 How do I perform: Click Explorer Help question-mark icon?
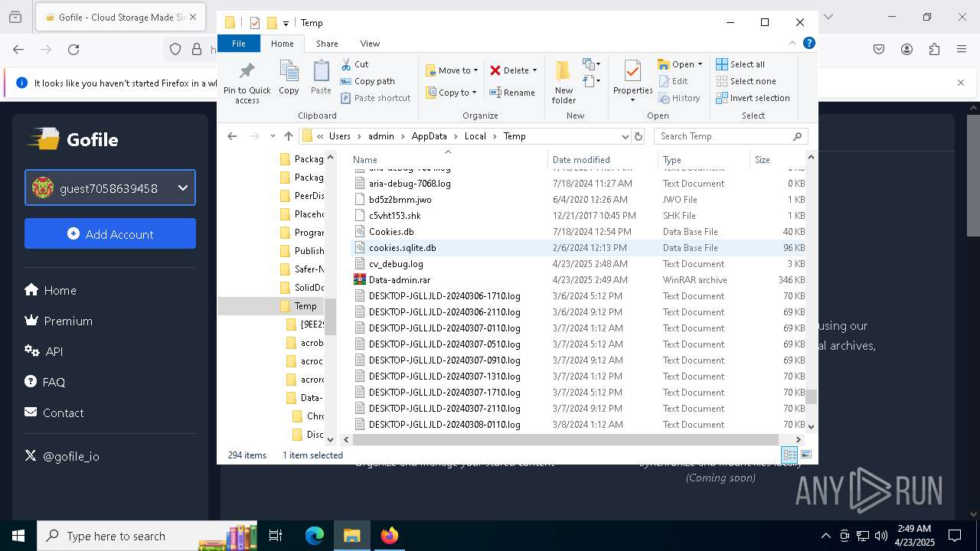pyautogui.click(x=809, y=43)
